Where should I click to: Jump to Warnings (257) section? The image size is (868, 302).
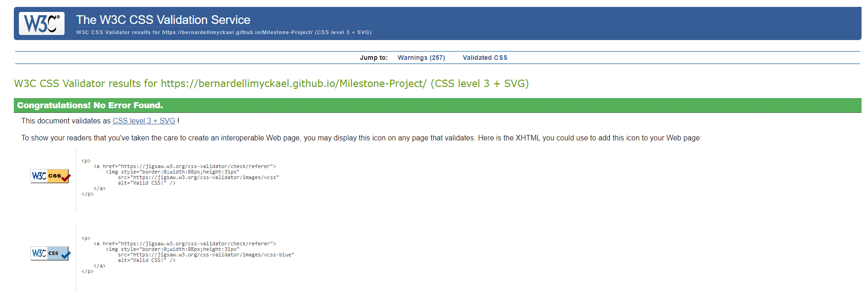coord(421,58)
